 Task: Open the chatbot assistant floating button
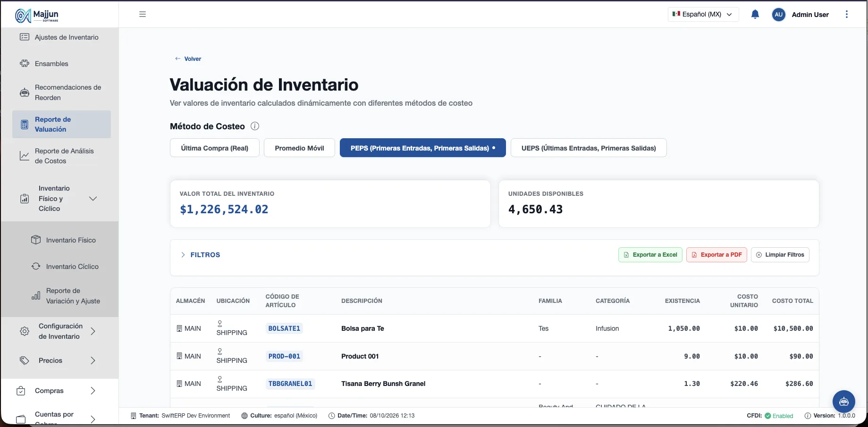[x=844, y=402]
